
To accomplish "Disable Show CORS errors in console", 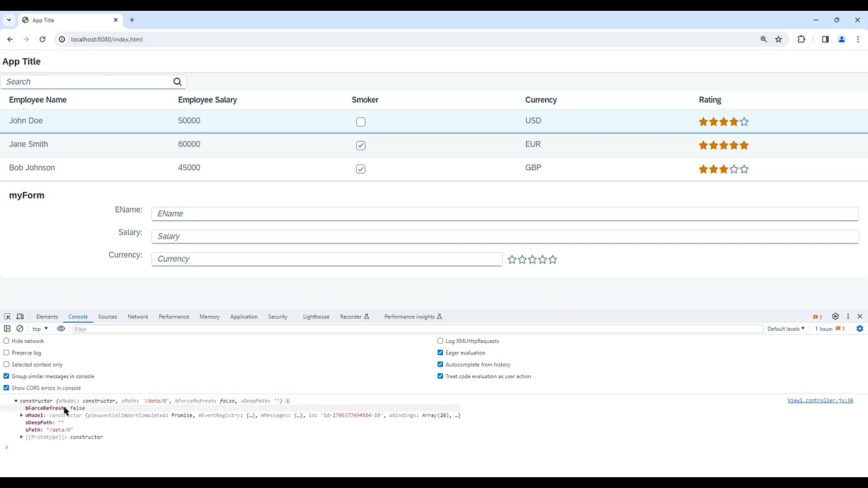I will (6, 388).
